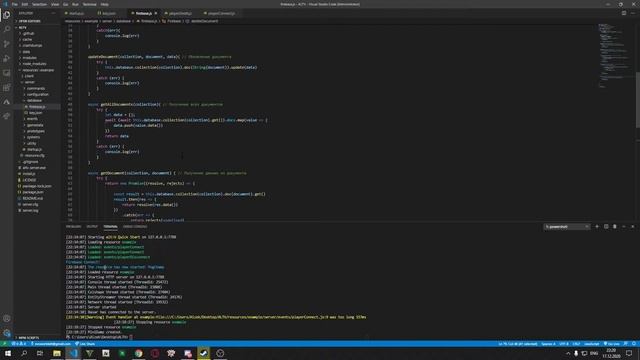Add a new terminal with plus icon
640x360 pixels.
click(x=597, y=227)
